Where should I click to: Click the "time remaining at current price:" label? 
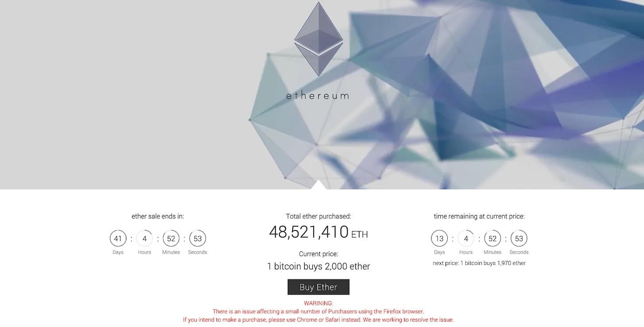[479, 216]
